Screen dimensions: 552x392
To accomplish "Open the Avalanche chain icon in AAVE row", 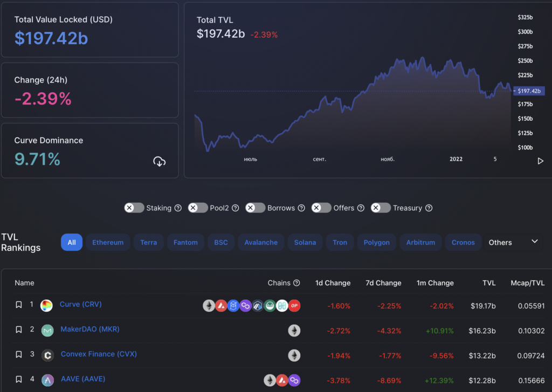I will coord(282,380).
